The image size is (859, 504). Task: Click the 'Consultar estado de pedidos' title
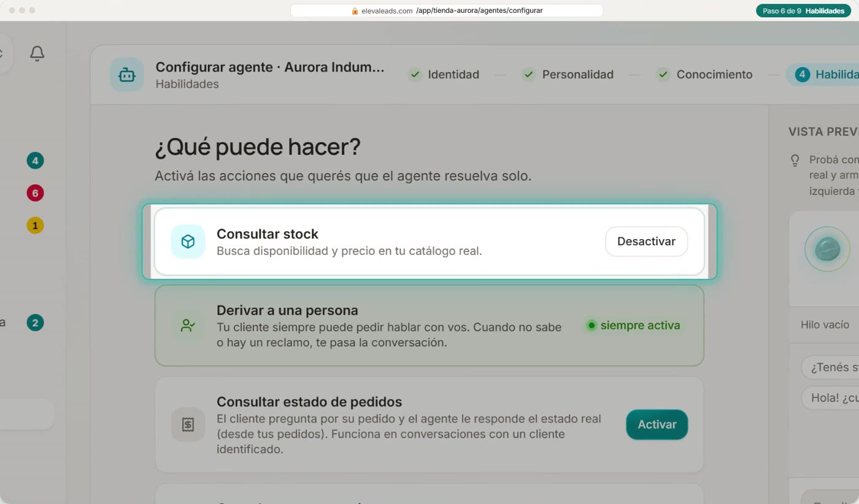[x=309, y=402]
